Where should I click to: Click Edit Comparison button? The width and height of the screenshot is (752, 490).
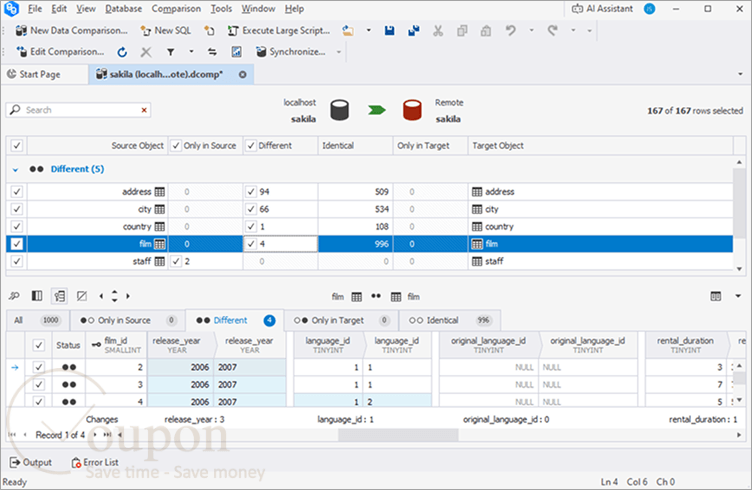pyautogui.click(x=60, y=52)
